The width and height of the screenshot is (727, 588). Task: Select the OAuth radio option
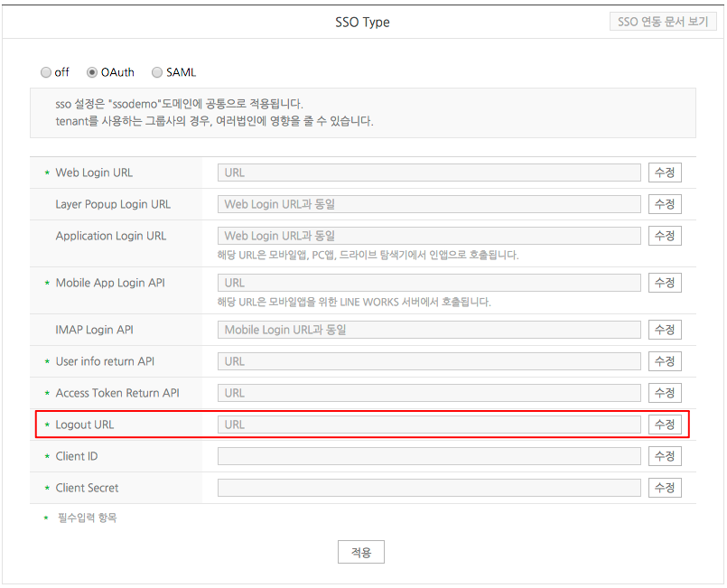pos(92,72)
